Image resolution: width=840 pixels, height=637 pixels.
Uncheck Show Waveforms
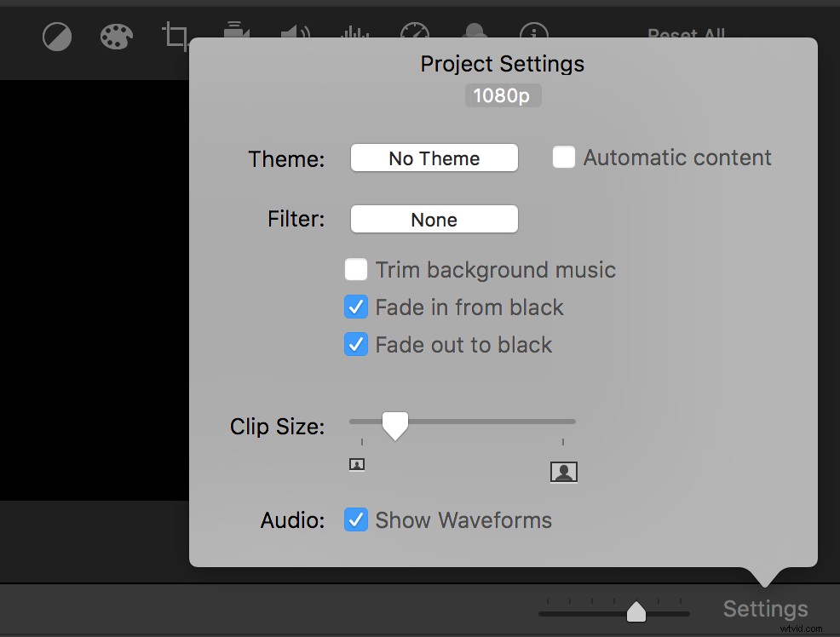(356, 519)
